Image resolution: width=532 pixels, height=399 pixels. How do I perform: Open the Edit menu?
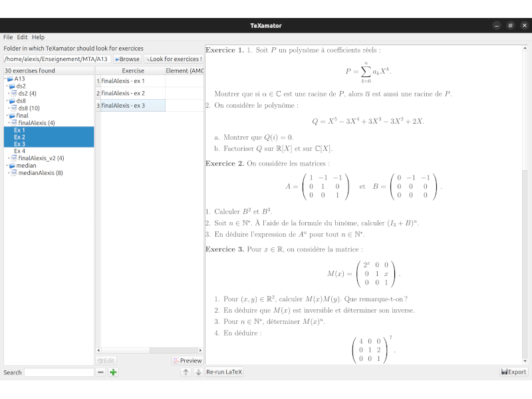22,37
